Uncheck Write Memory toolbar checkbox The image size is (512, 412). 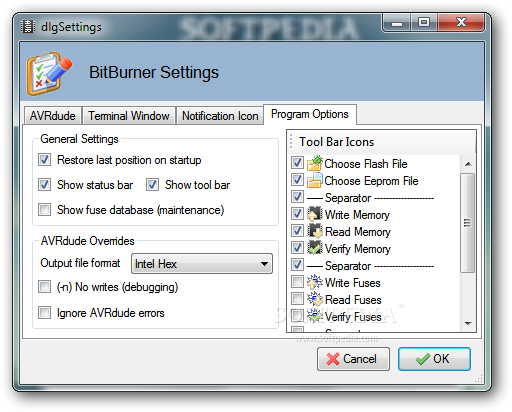[297, 214]
